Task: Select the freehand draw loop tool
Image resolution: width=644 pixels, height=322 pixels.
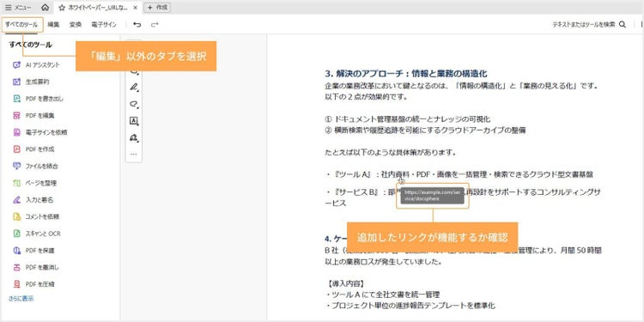Action: (134, 104)
